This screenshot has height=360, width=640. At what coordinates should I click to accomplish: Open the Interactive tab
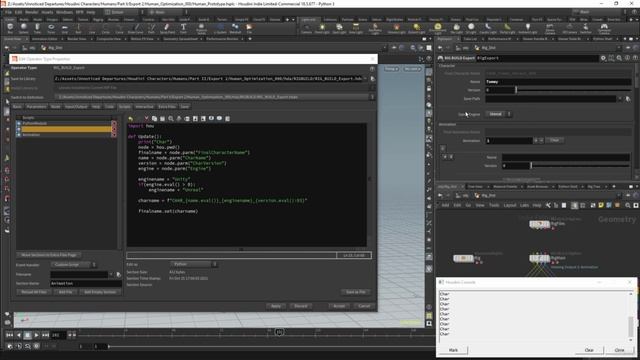coord(144,107)
